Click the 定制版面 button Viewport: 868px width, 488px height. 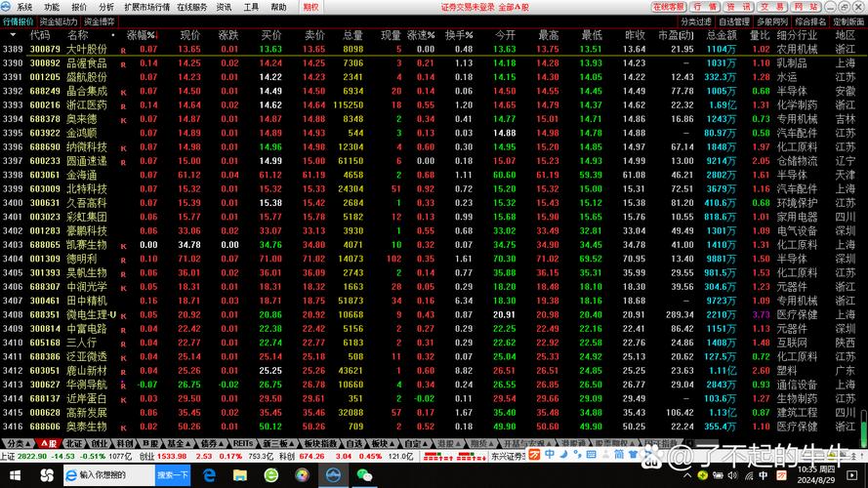[848, 20]
